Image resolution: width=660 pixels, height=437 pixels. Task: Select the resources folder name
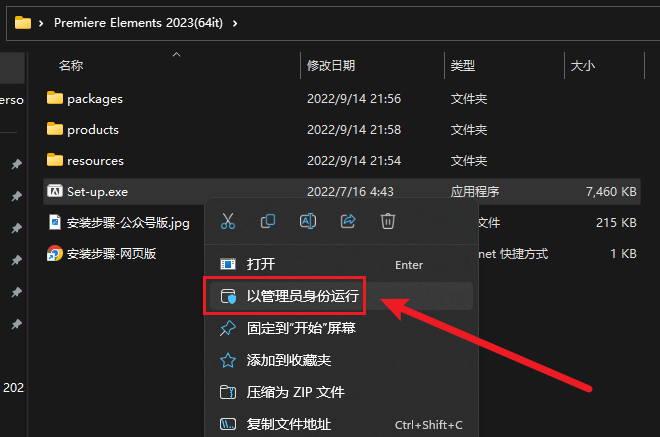coord(96,161)
